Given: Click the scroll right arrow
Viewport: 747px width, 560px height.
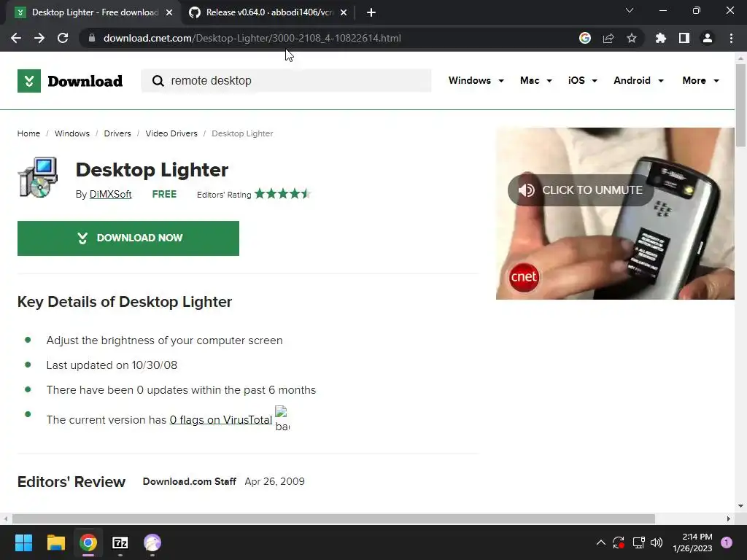Looking at the screenshot, I should pos(728,518).
